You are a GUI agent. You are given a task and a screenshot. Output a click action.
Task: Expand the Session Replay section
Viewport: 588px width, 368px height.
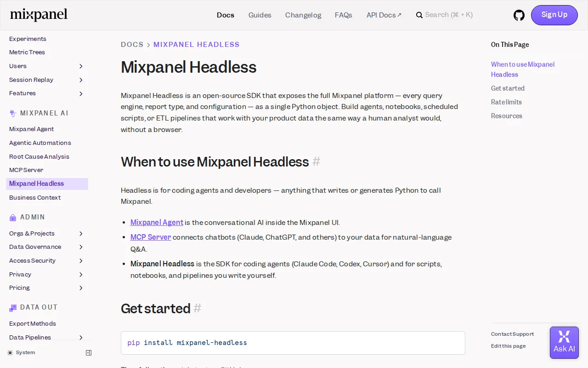coord(81,80)
